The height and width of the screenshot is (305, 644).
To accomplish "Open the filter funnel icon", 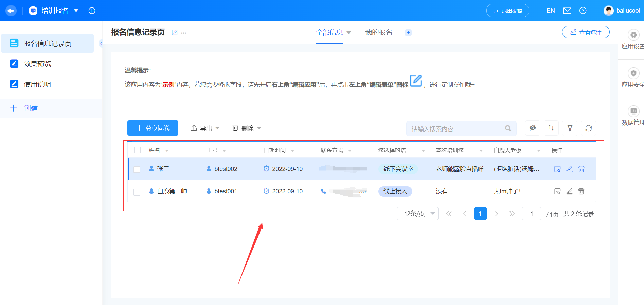I will pyautogui.click(x=570, y=128).
